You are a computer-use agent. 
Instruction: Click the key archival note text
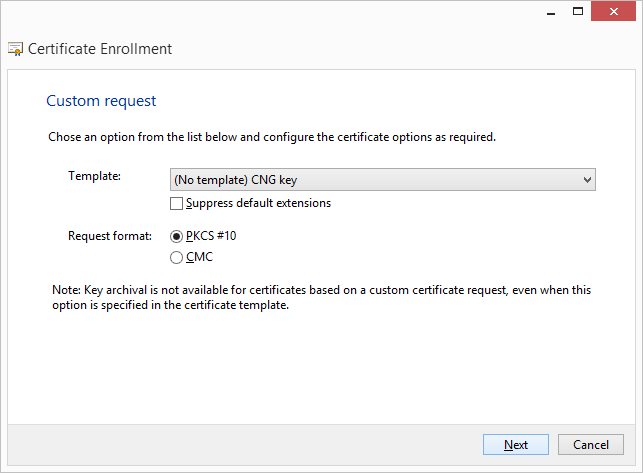tap(320, 297)
